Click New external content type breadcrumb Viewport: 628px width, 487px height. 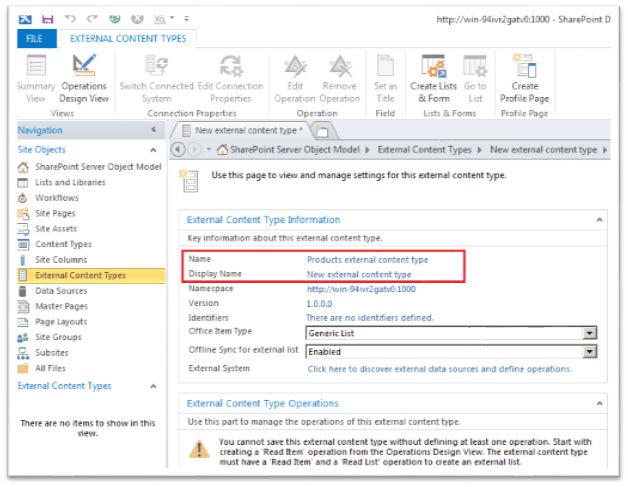543,150
